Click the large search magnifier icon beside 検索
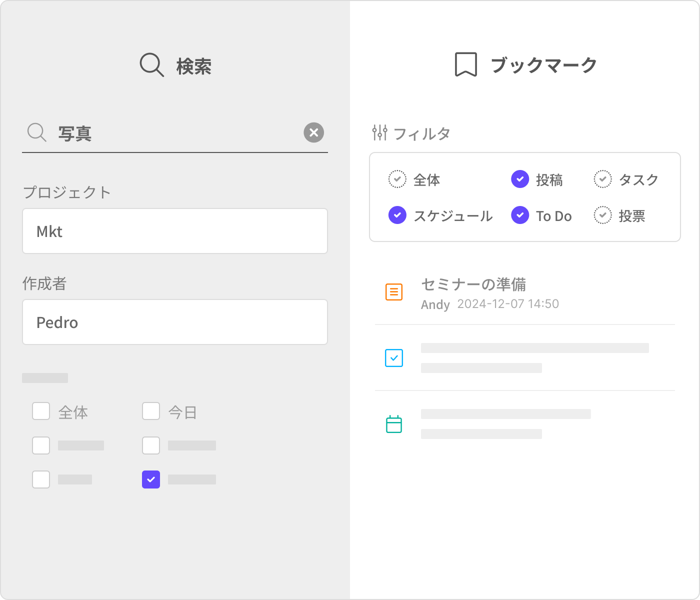 151,65
